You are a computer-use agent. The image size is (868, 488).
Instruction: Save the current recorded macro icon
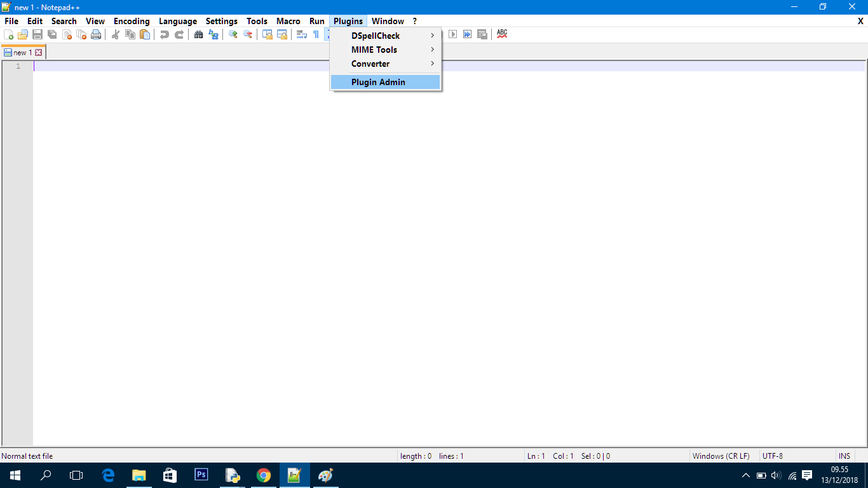click(x=482, y=34)
